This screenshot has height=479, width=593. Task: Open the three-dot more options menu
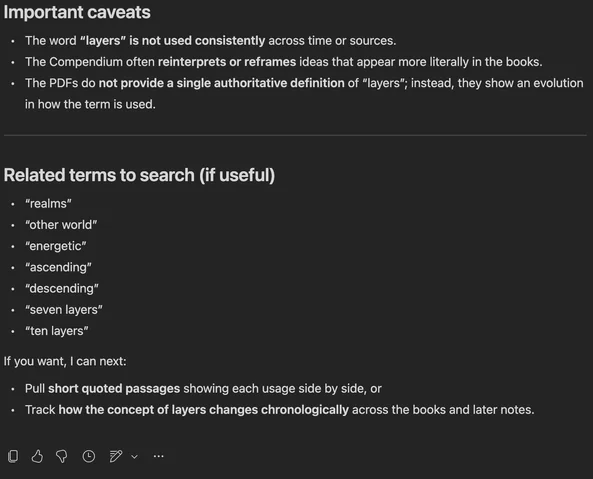(x=158, y=456)
